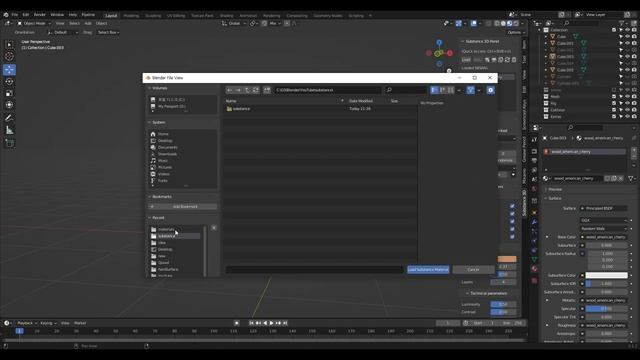This screenshot has height=360, width=640.
Task: Select the Measure tool in viewport toolbar
Action: coord(9,130)
